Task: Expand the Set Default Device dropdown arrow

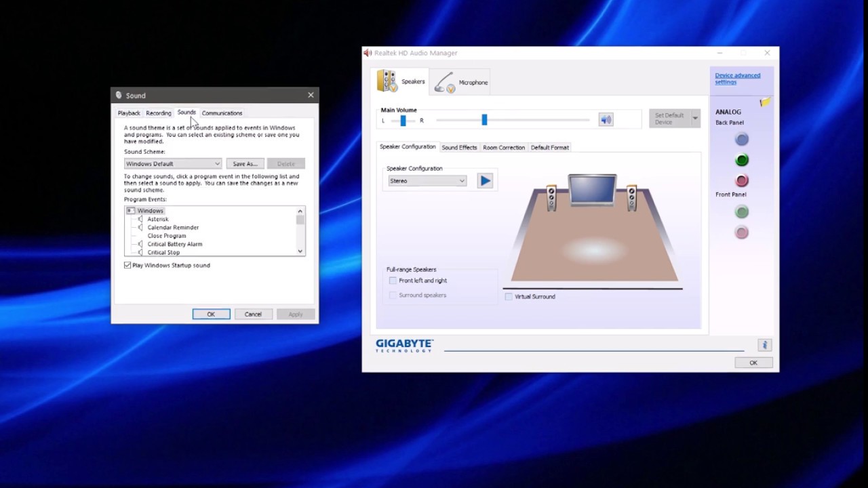Action: point(695,119)
